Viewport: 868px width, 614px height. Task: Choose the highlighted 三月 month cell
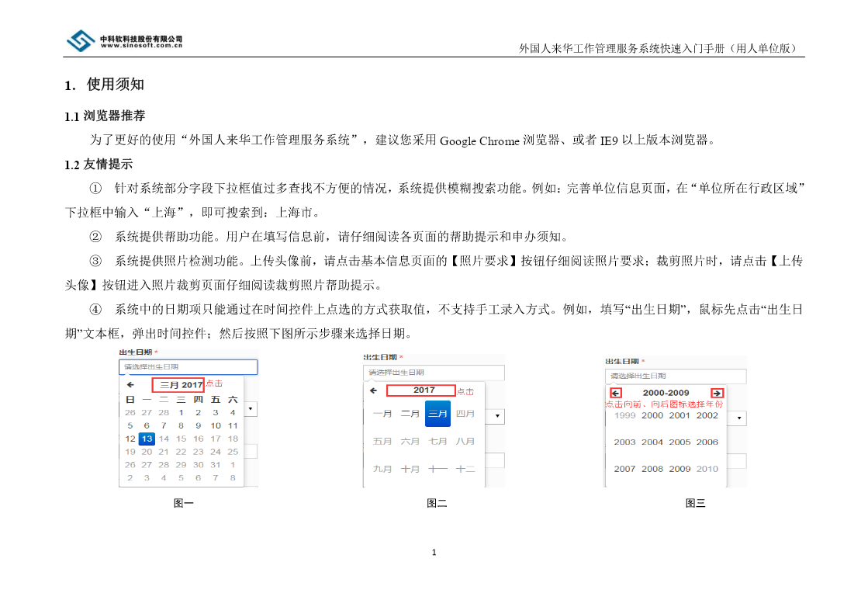point(437,414)
